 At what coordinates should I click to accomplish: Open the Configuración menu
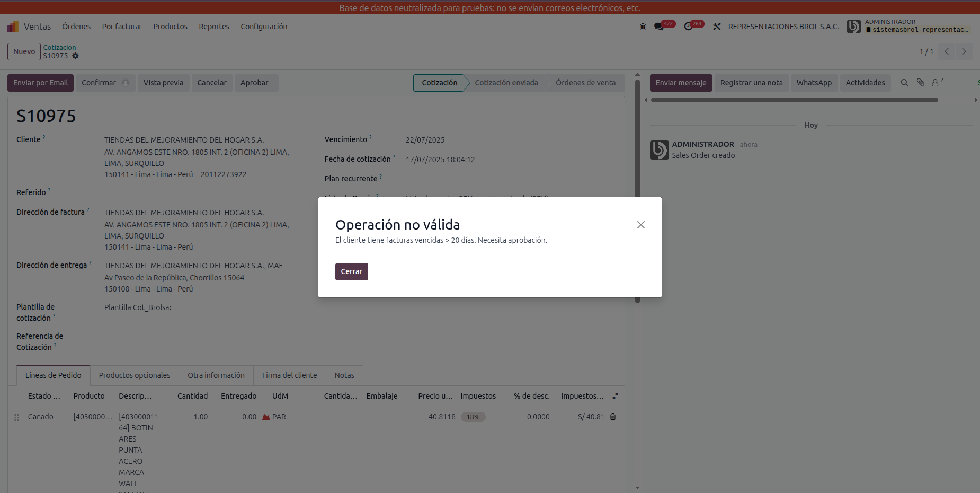[264, 27]
